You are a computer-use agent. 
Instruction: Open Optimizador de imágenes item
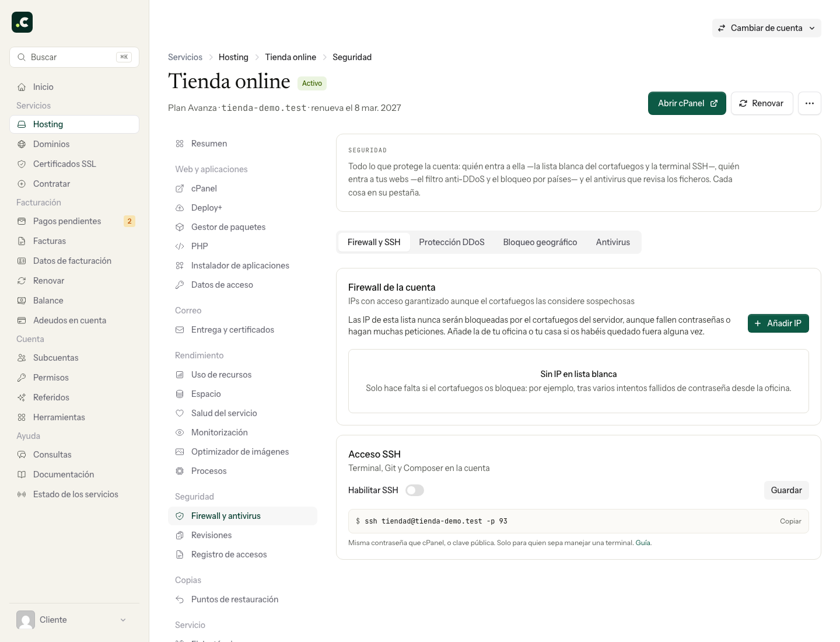click(x=243, y=452)
